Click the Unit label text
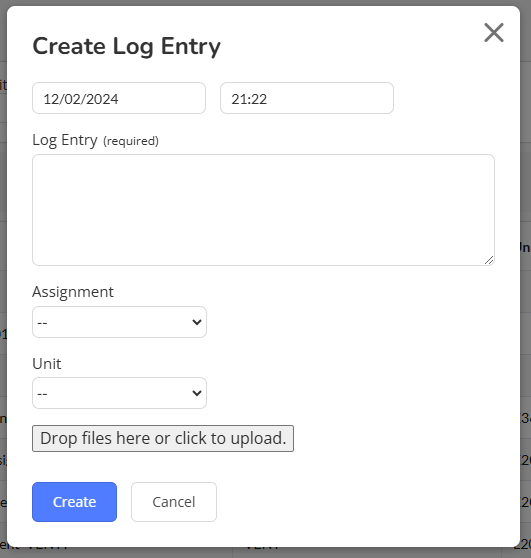 coord(47,364)
